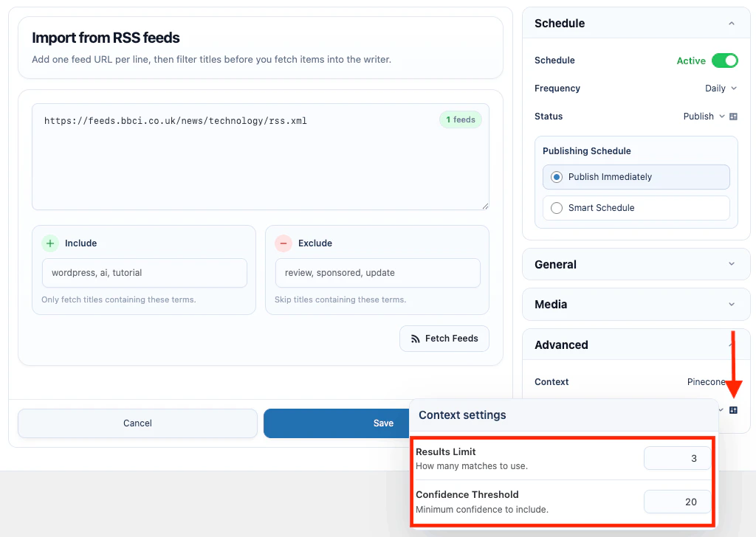The width and height of the screenshot is (756, 537).
Task: Open the Status Publish dropdown
Action: 704,116
